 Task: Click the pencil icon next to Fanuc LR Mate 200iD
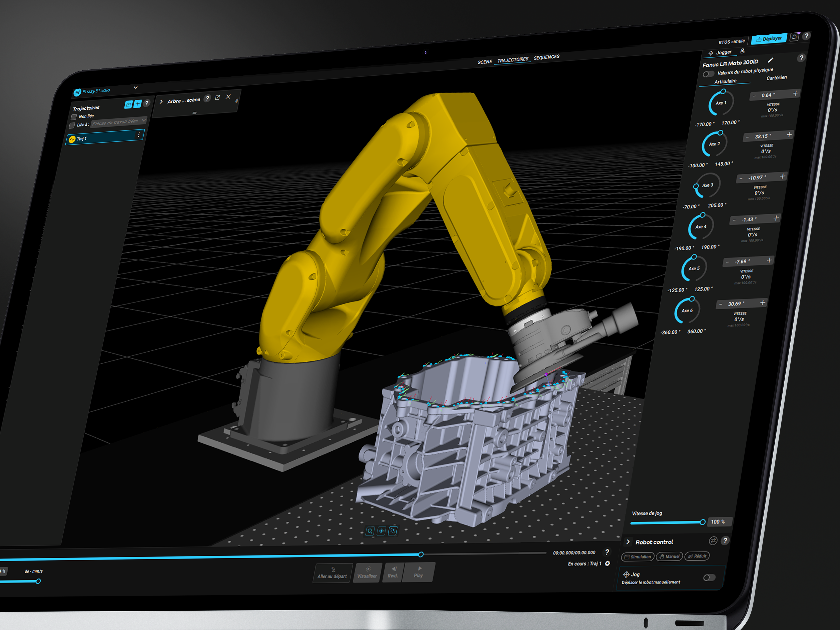point(771,60)
